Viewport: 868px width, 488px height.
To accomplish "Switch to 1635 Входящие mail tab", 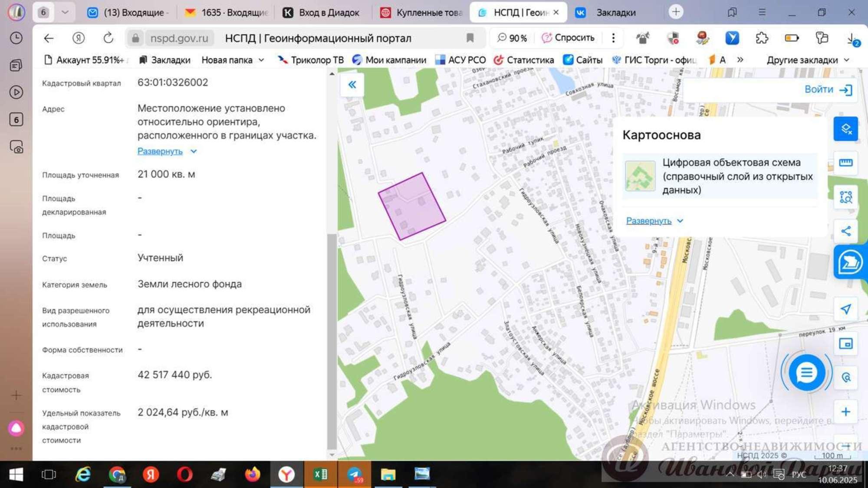I will 227,13.
